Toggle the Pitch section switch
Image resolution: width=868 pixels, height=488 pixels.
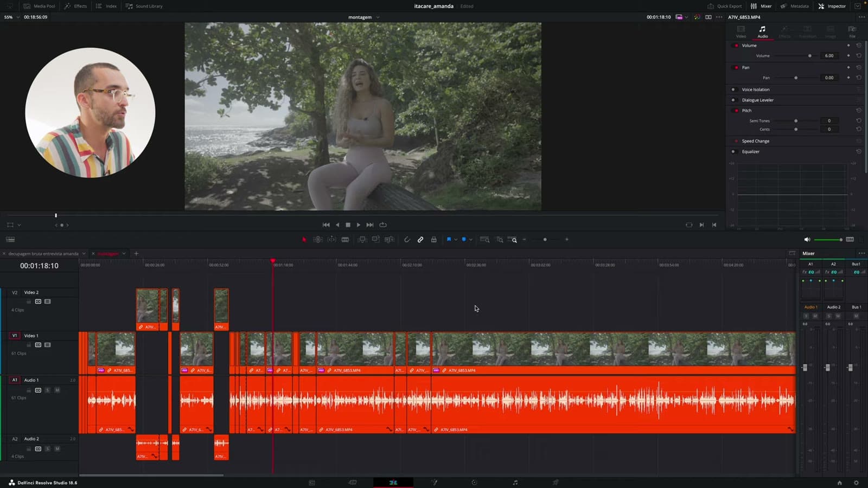pyautogui.click(x=736, y=111)
